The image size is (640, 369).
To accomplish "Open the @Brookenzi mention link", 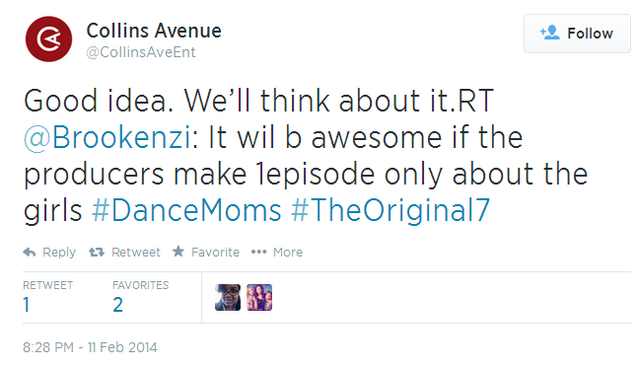I will 107,138.
